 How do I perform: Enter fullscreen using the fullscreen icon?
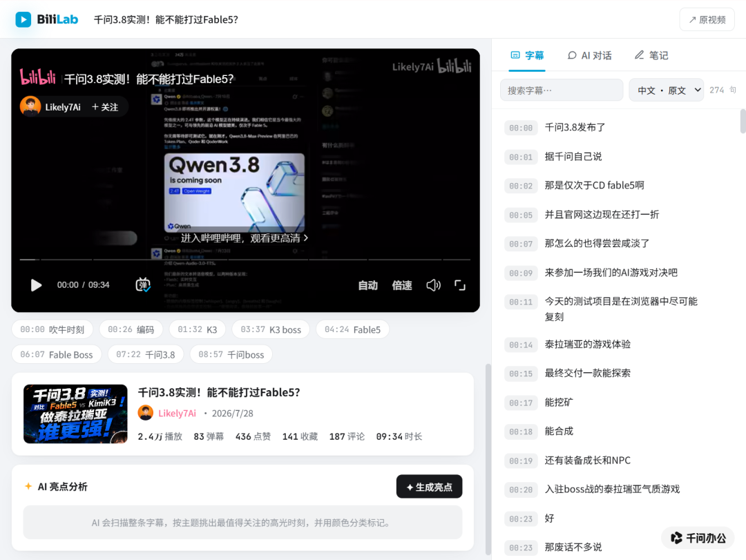459,285
